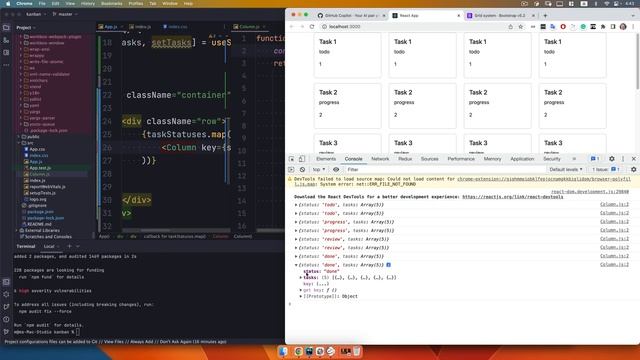Viewport: 640px width, 360px height.
Task: Open the Commit tool window icon
Action: 6,40
